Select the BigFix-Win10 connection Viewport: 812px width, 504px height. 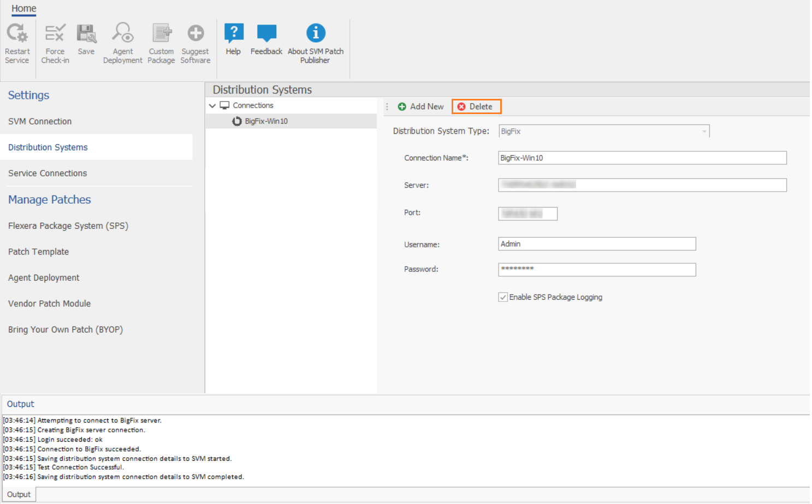[266, 121]
